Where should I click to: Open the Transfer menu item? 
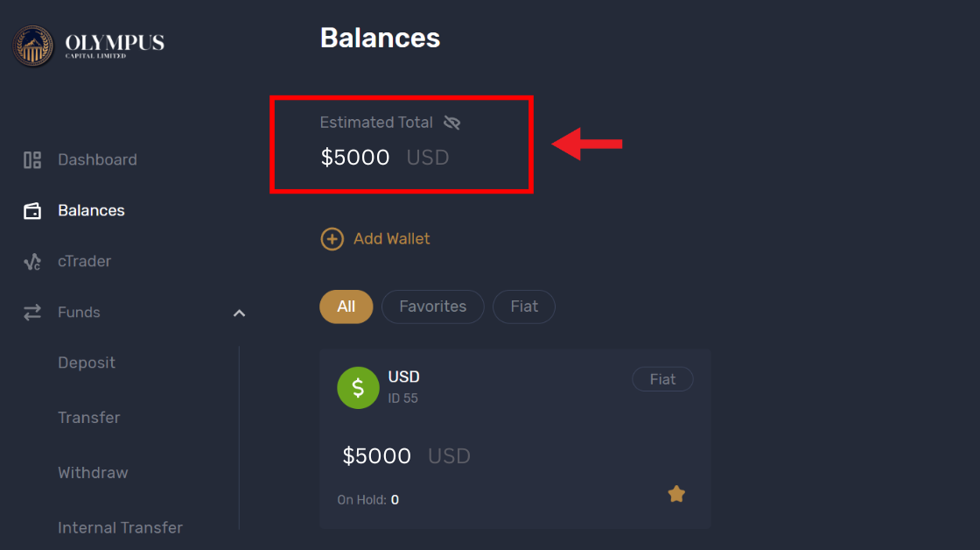point(88,418)
